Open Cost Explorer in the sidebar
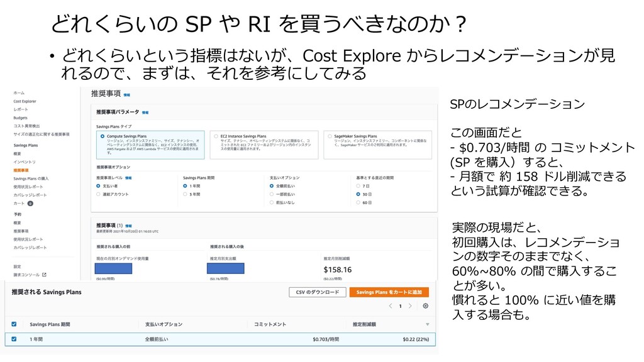The image size is (644, 362). point(25,101)
